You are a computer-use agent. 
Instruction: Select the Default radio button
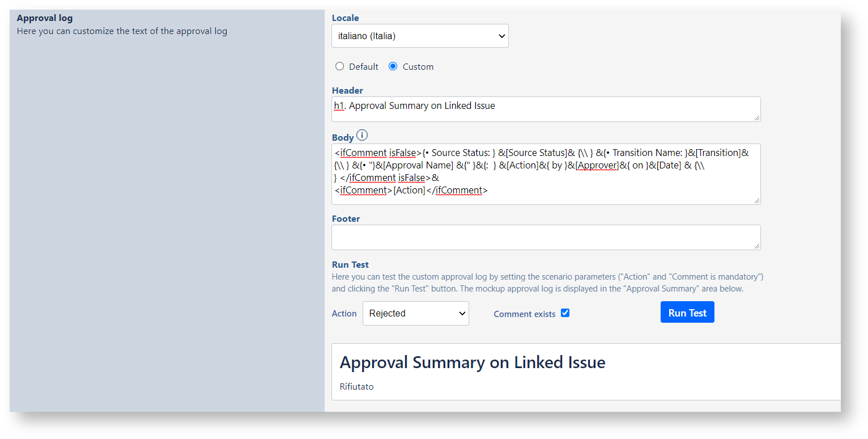[x=340, y=66]
